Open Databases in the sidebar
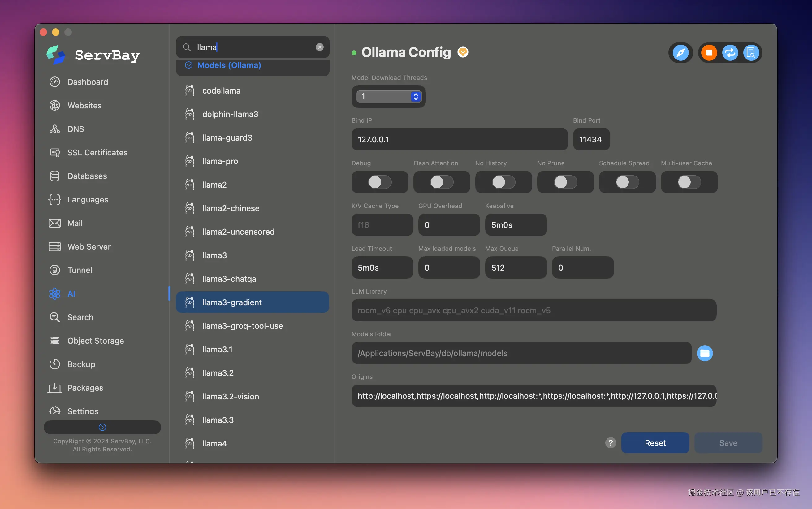This screenshot has height=509, width=812. tap(87, 176)
